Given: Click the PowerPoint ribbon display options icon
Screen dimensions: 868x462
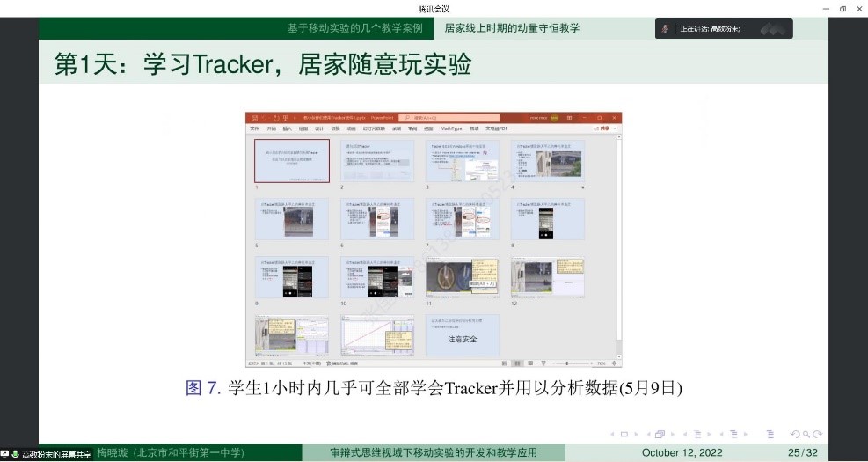Looking at the screenshot, I should pyautogui.click(x=569, y=117).
